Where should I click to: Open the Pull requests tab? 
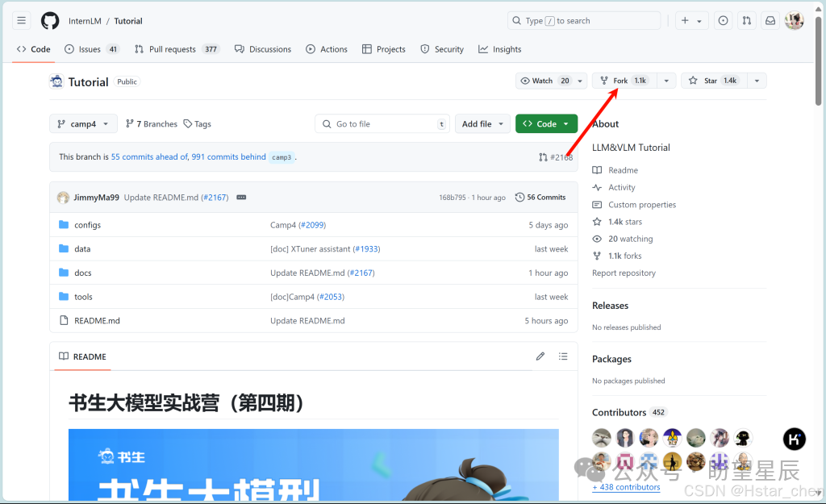177,49
